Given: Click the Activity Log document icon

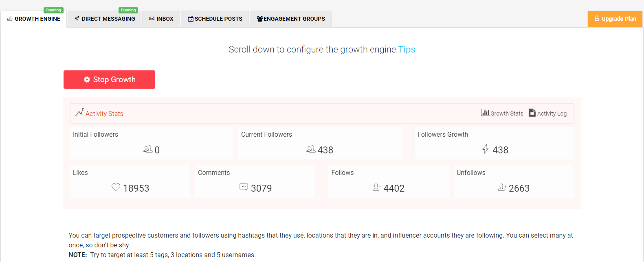Looking at the screenshot, I should tap(532, 113).
